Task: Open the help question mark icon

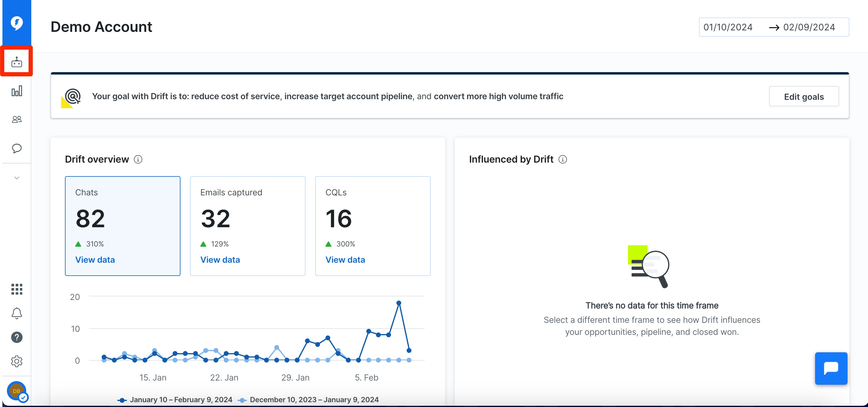Action: [x=17, y=337]
